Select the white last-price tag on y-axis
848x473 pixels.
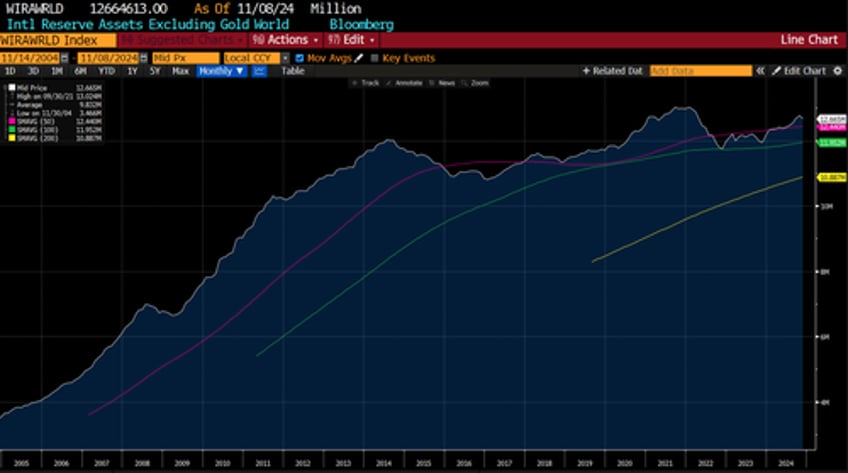832,118
